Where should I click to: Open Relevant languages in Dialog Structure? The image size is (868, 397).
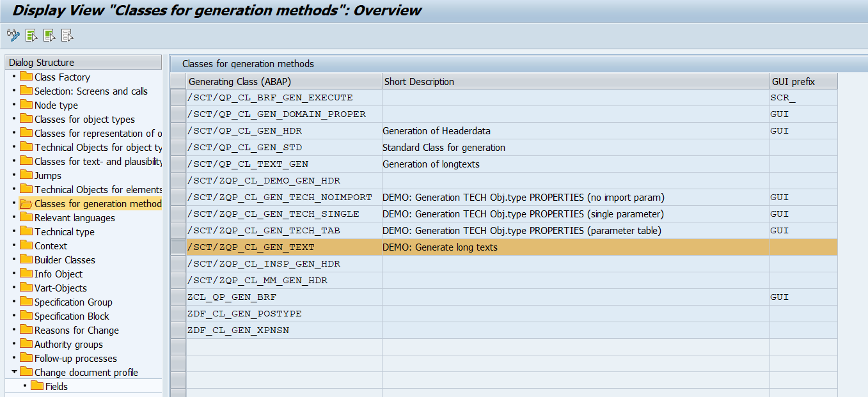(x=74, y=218)
